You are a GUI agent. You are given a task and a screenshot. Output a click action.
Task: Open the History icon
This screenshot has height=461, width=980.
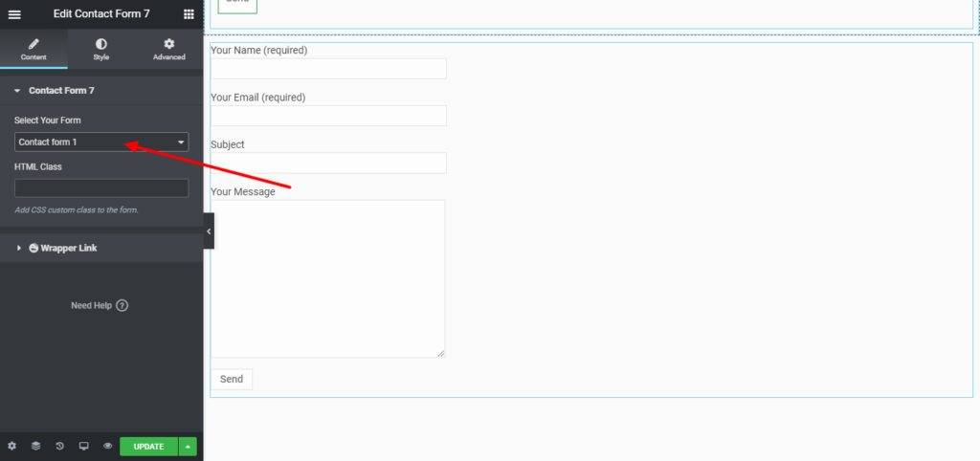pos(59,446)
